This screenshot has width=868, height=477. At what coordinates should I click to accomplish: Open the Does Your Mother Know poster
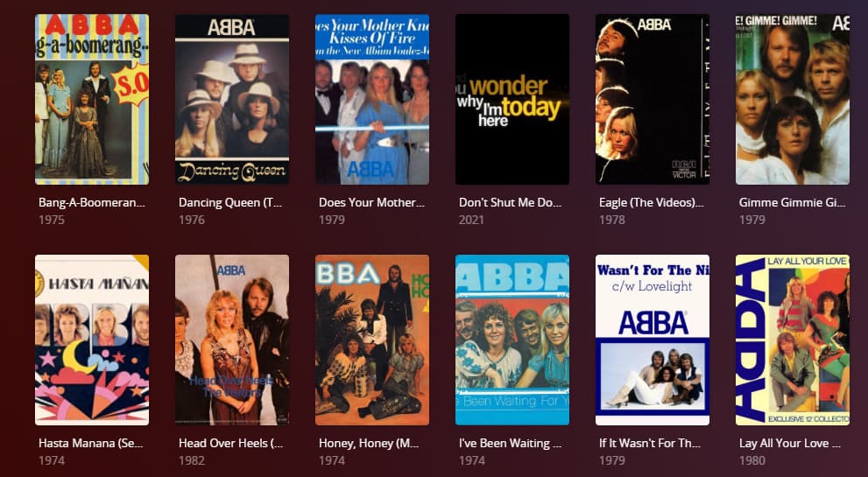pos(372,99)
